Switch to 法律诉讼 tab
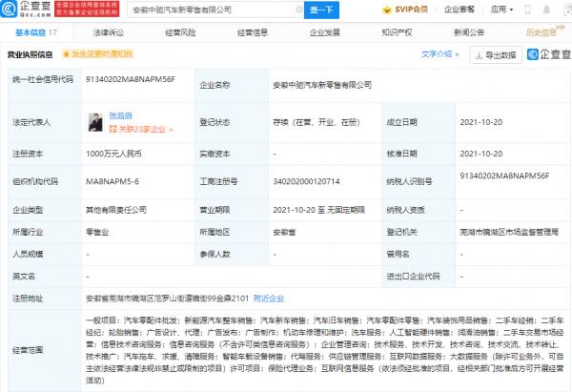The height and width of the screenshot is (392, 572). [x=109, y=32]
